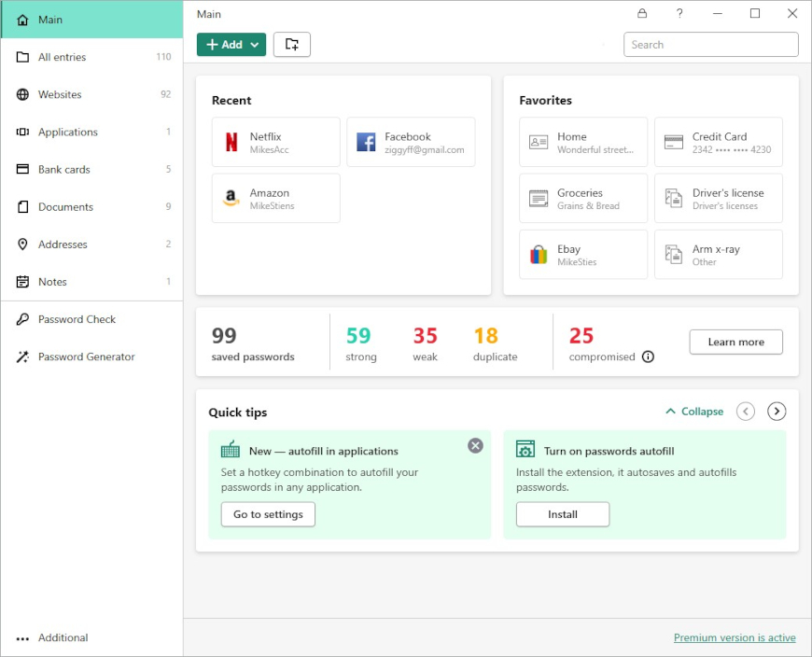Select the Addresses category
Screen dimensions: 812x657
click(63, 244)
